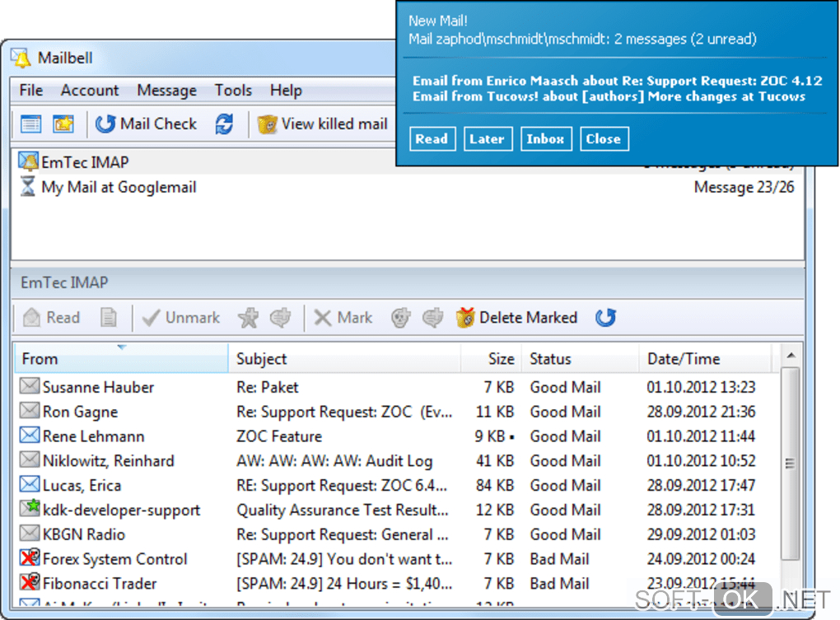The height and width of the screenshot is (620, 840).
Task: Open the Account menu
Action: pos(90,90)
